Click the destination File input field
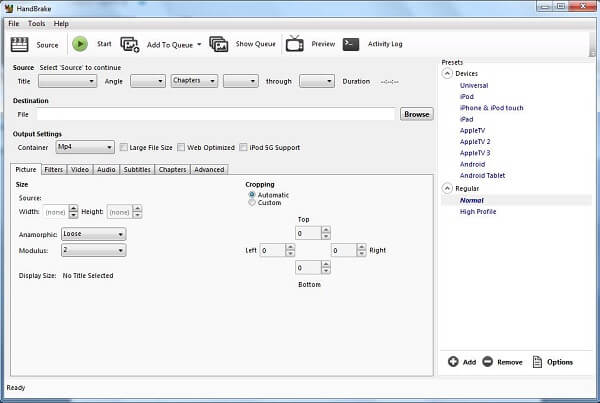 216,114
